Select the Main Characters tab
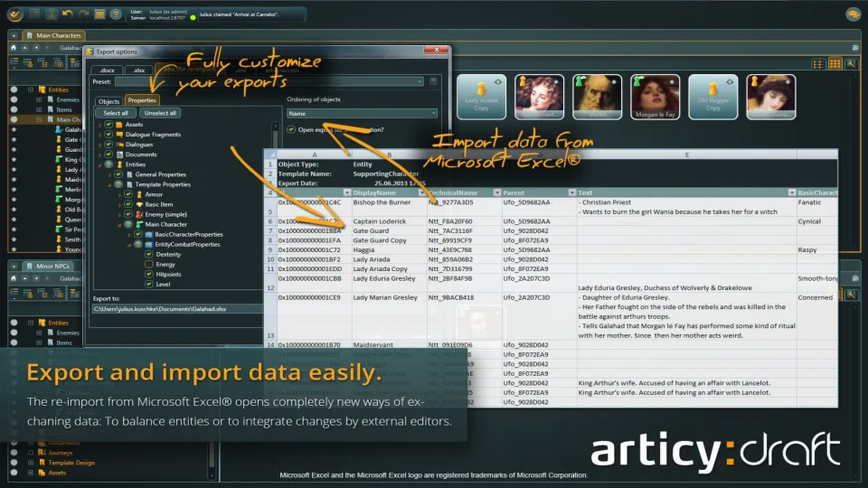 point(54,35)
